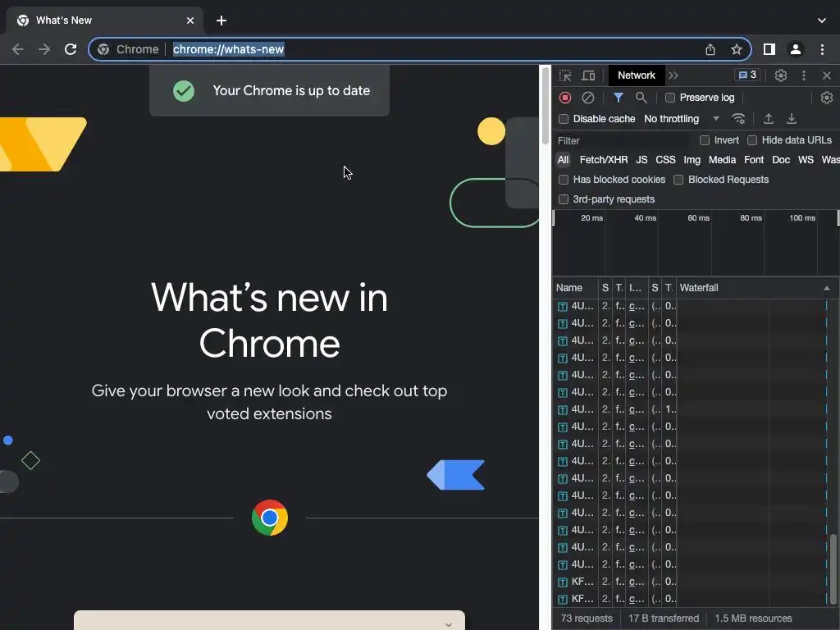
Task: Click the share icon in address bar
Action: click(x=710, y=49)
